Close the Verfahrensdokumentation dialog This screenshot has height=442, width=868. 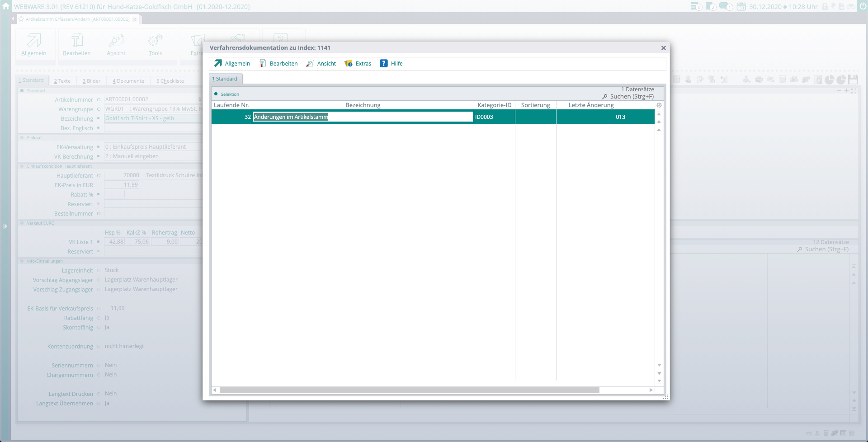point(663,48)
